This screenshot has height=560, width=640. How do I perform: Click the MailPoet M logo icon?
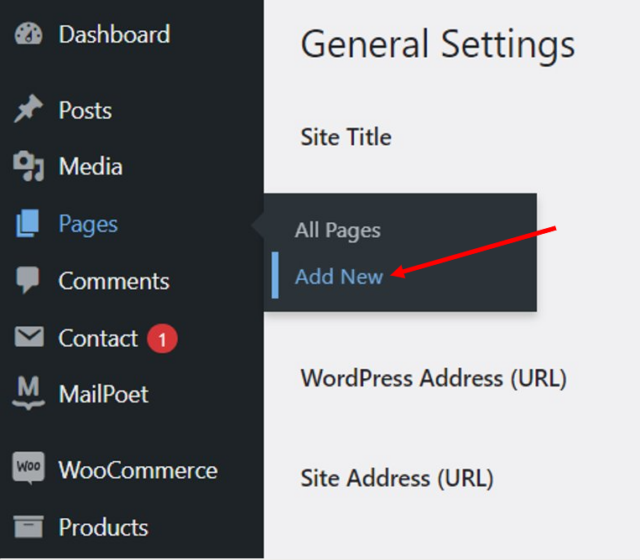tap(28, 393)
